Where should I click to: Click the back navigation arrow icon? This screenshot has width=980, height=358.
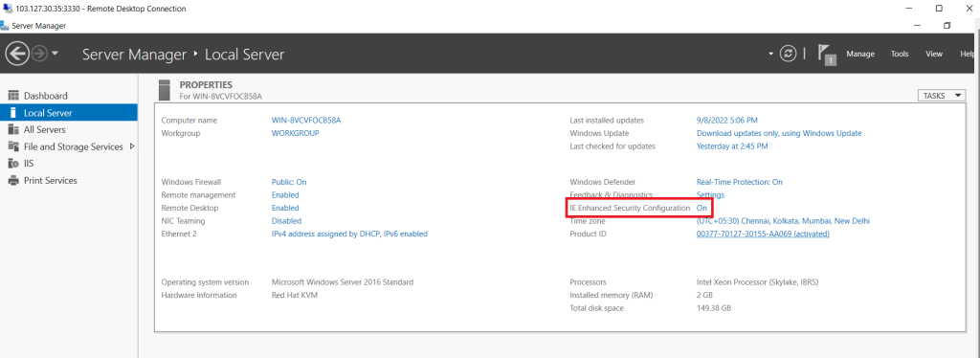pos(17,54)
